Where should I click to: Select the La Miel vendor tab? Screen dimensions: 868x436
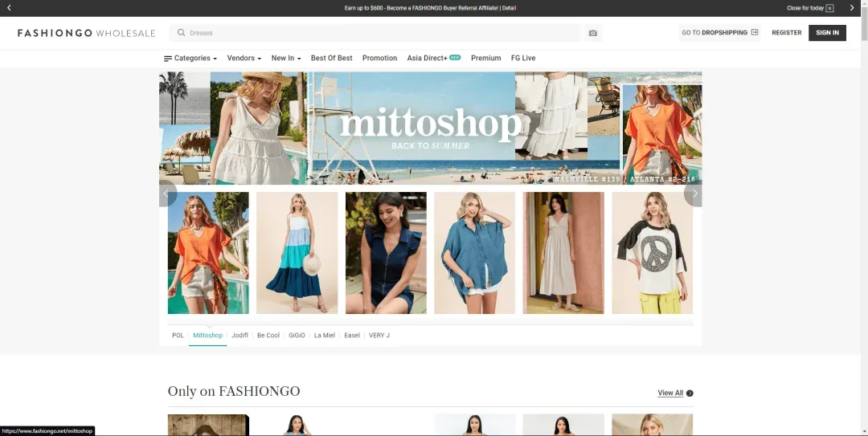click(324, 335)
